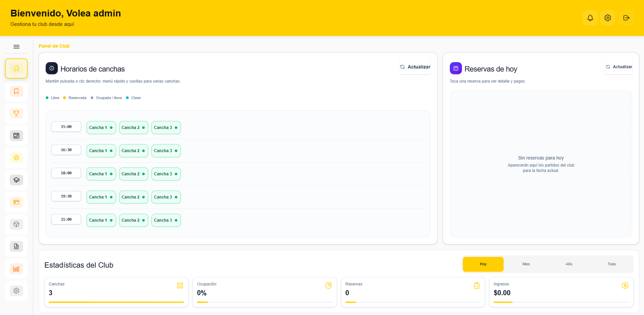Switch statistics view to Mes
This screenshot has width=644, height=315.
[526, 264]
